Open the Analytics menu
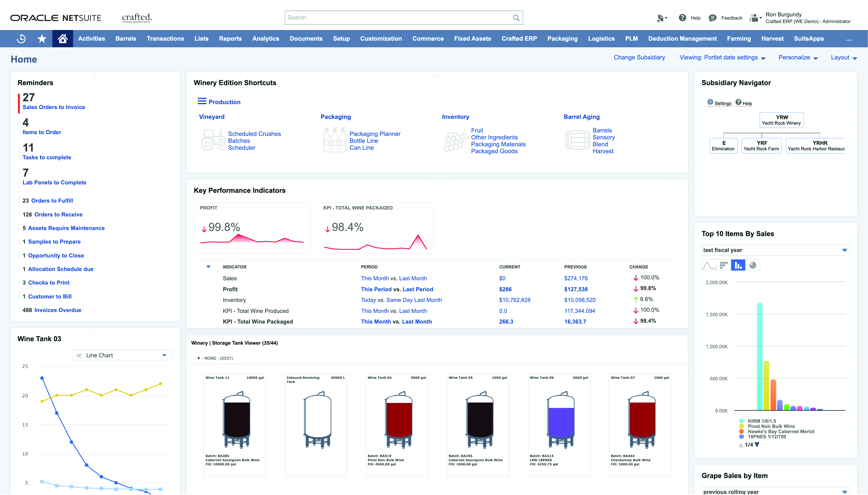Screen dimensions: 868x495 coord(266,39)
